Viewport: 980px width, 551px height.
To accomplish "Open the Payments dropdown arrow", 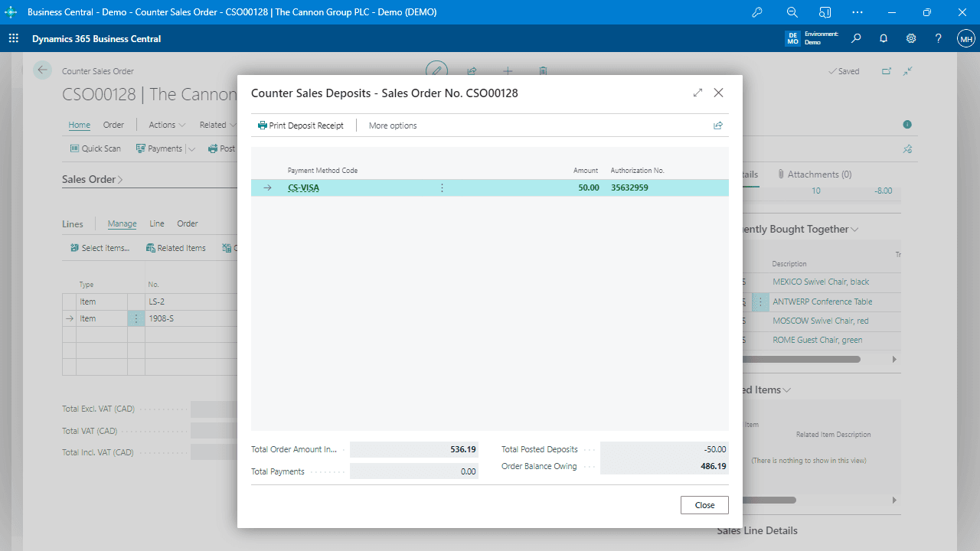I will pyautogui.click(x=191, y=149).
